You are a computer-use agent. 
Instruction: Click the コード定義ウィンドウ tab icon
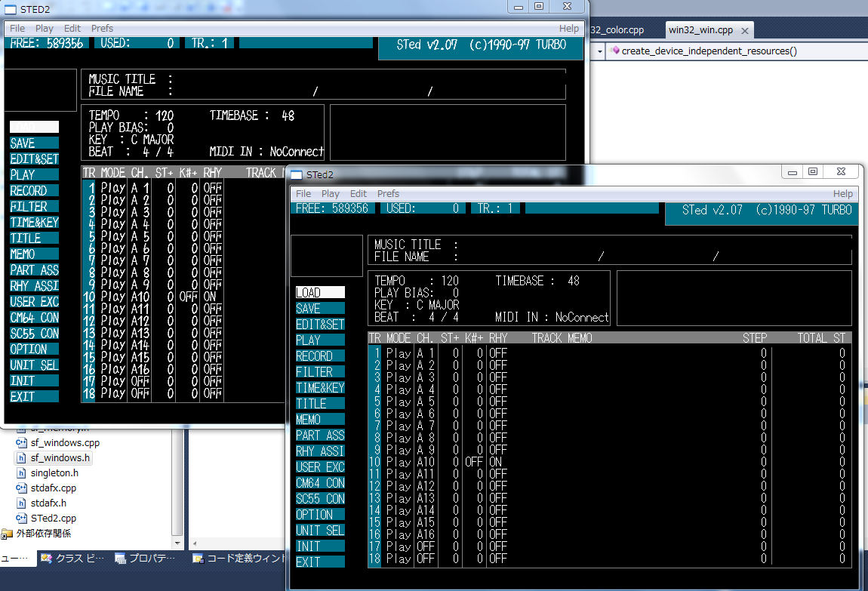198,559
